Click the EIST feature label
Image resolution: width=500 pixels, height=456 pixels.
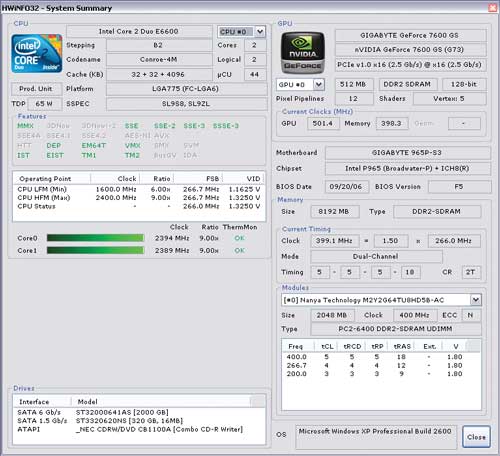pos(55,155)
